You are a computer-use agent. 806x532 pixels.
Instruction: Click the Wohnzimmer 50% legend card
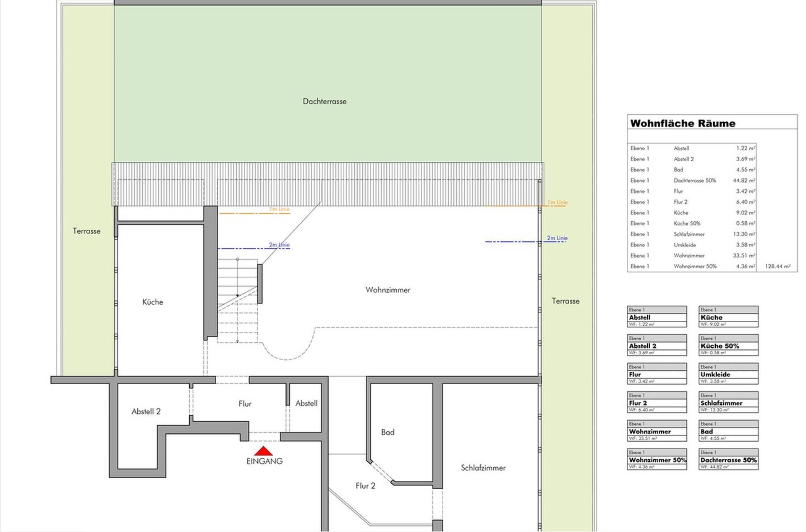[657, 459]
